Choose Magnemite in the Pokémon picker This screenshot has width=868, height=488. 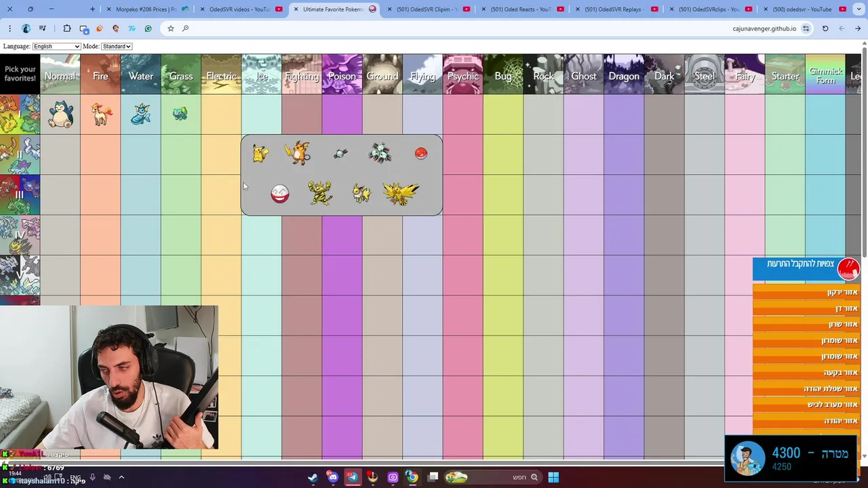click(x=340, y=154)
